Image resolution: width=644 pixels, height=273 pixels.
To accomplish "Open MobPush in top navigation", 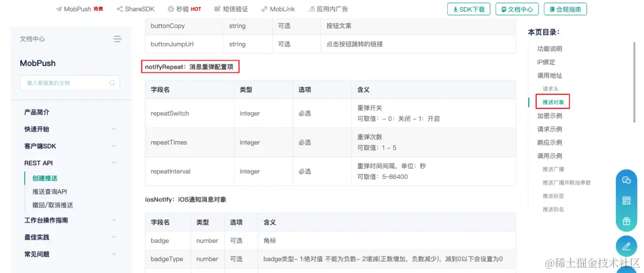I will (79, 9).
